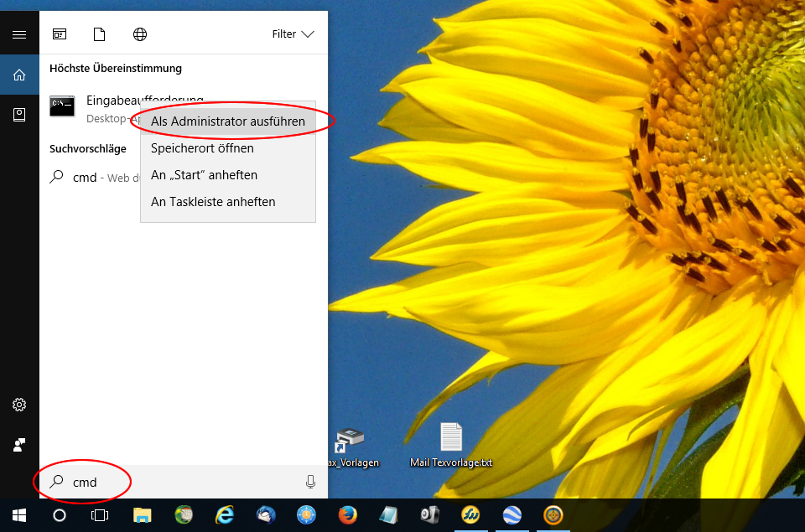This screenshot has width=805, height=532.
Task: Open the settings gear in sidebar
Action: [x=19, y=405]
